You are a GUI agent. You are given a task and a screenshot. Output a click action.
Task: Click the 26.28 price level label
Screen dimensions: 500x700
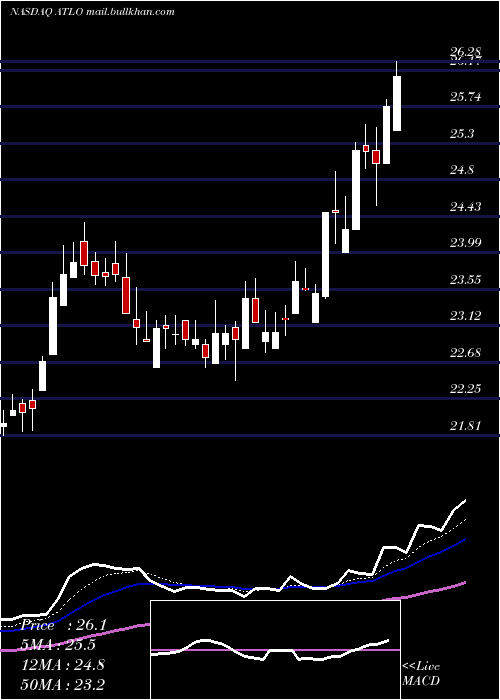(x=466, y=52)
